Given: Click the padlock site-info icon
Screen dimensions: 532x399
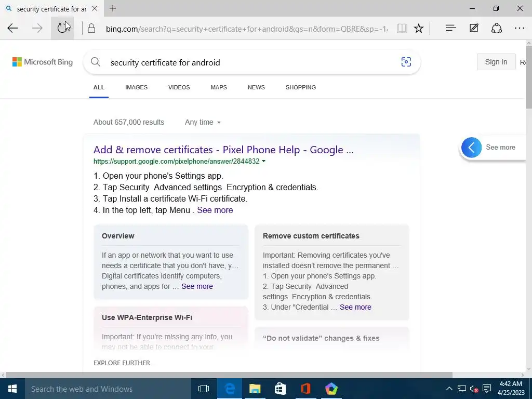Looking at the screenshot, I should click(91, 28).
